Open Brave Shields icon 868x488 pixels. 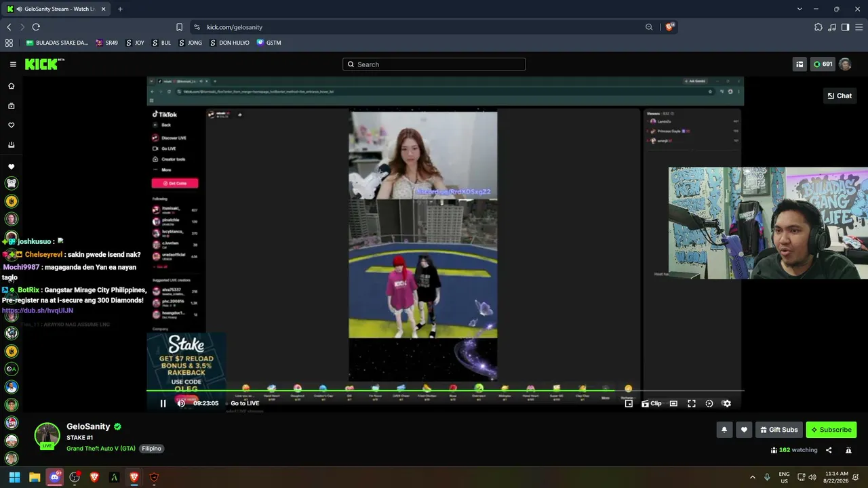click(x=670, y=27)
